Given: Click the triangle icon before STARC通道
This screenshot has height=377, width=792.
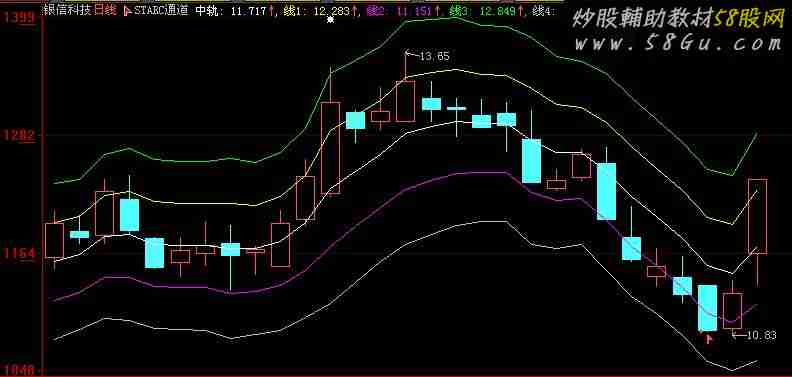Looking at the screenshot, I should (127, 10).
